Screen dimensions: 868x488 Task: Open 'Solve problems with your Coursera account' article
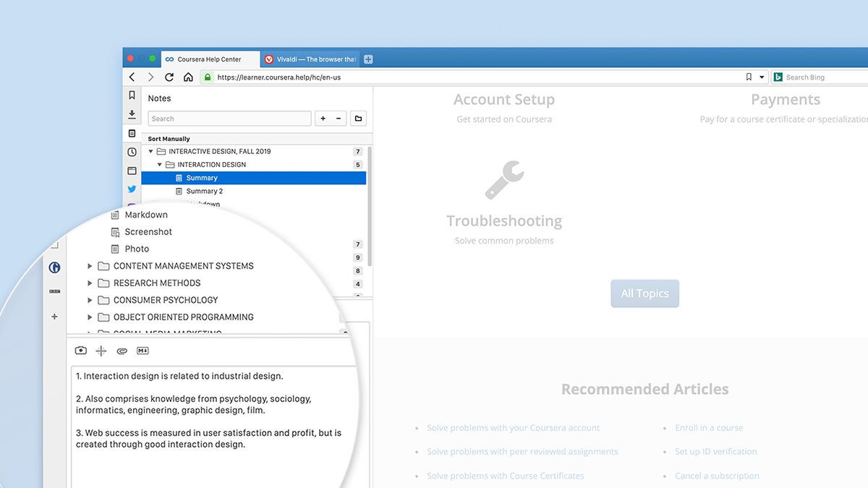(514, 428)
